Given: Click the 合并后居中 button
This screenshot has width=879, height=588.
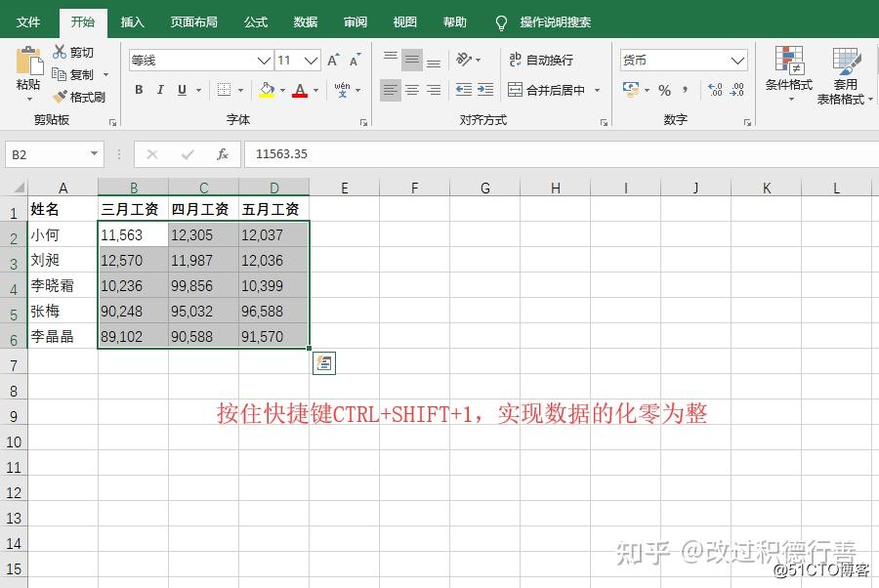Looking at the screenshot, I should (x=543, y=89).
